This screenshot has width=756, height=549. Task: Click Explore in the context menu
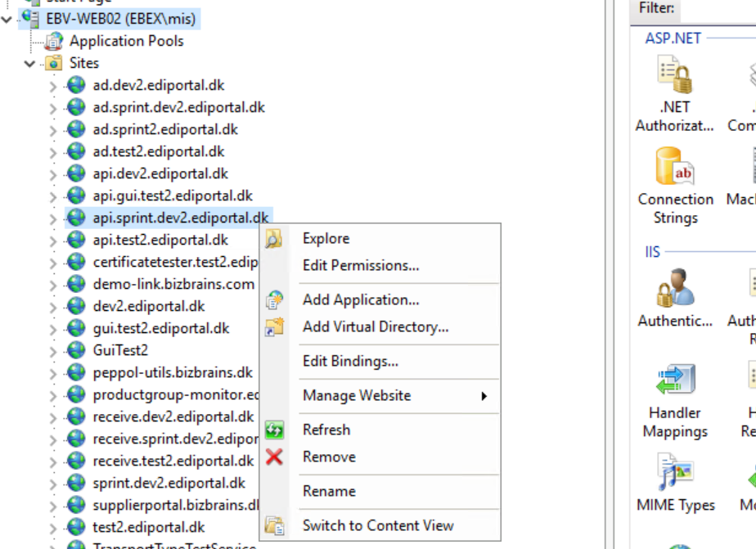(326, 238)
